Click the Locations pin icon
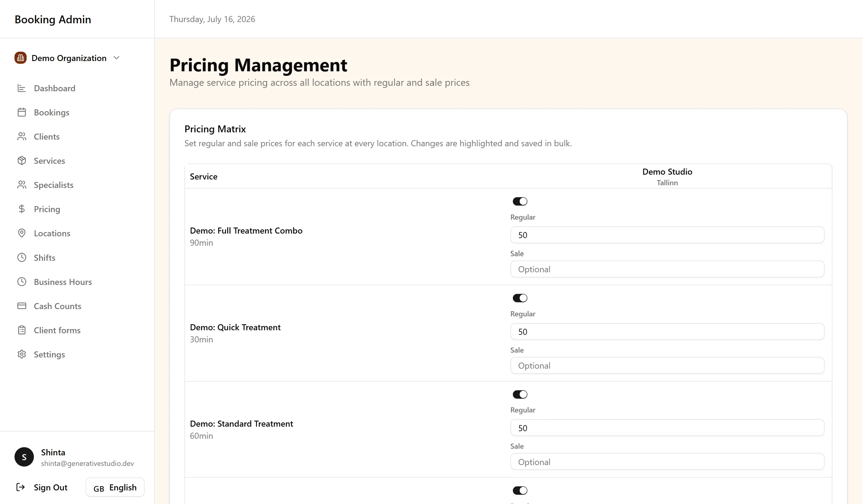Image resolution: width=863 pixels, height=504 pixels. tap(21, 233)
